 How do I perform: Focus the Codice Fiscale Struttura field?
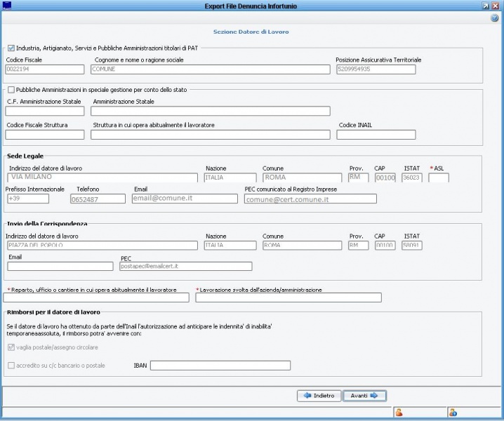pyautogui.click(x=45, y=135)
